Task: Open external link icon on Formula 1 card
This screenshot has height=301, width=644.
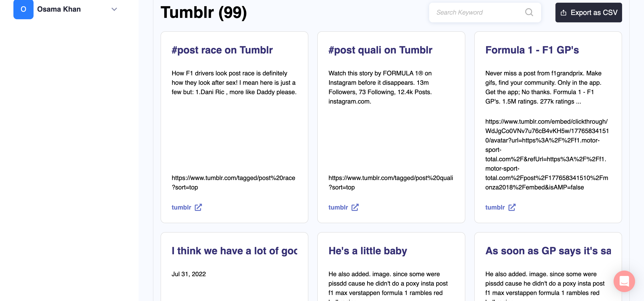Action: point(512,207)
